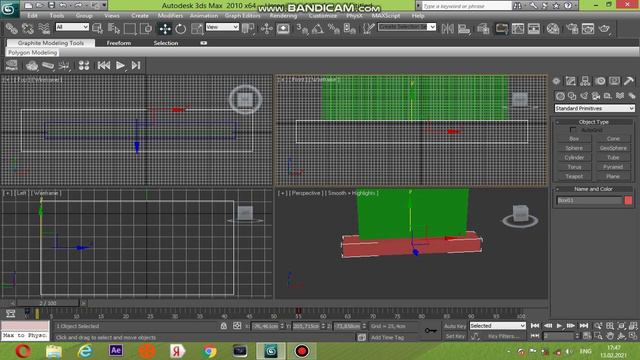Viewport: 640px width, 360px height.
Task: Toggle Percent Snap on main toolbar
Action: 333,29
